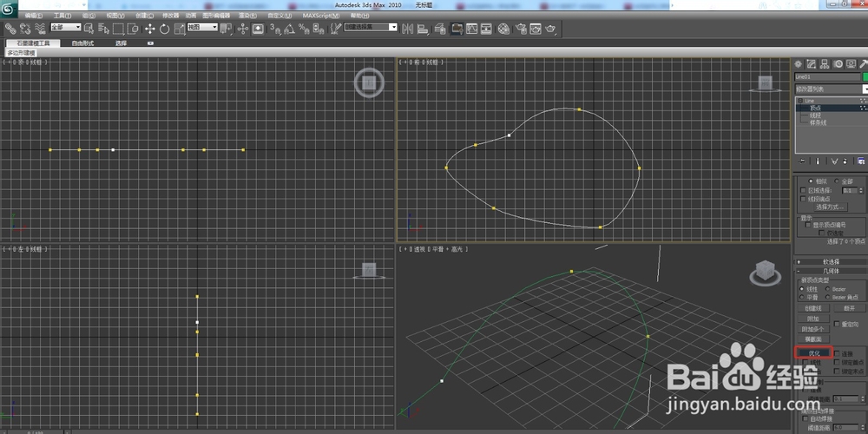Viewport: 868px width, 434px height.
Task: Click the Line01 object color swatch
Action: coord(865,77)
